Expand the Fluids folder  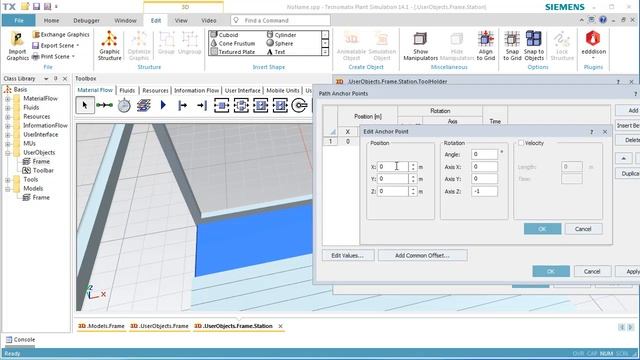point(8,107)
